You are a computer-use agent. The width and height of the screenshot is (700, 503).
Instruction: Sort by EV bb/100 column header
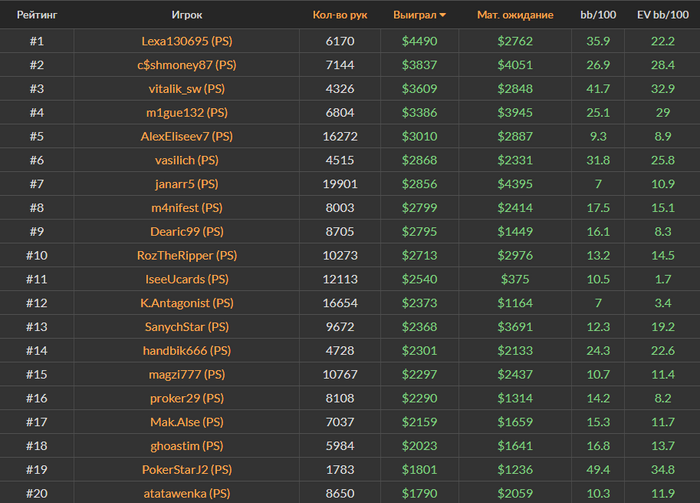click(661, 15)
